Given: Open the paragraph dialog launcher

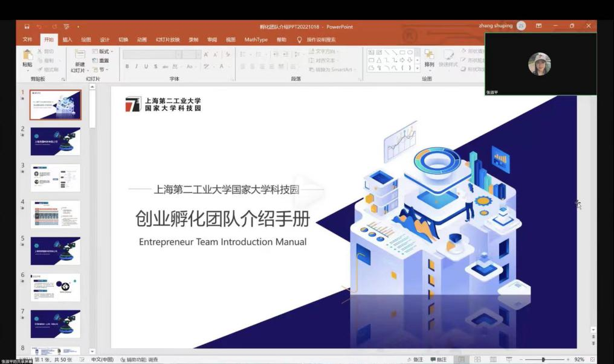Looking at the screenshot, I should click(x=360, y=79).
